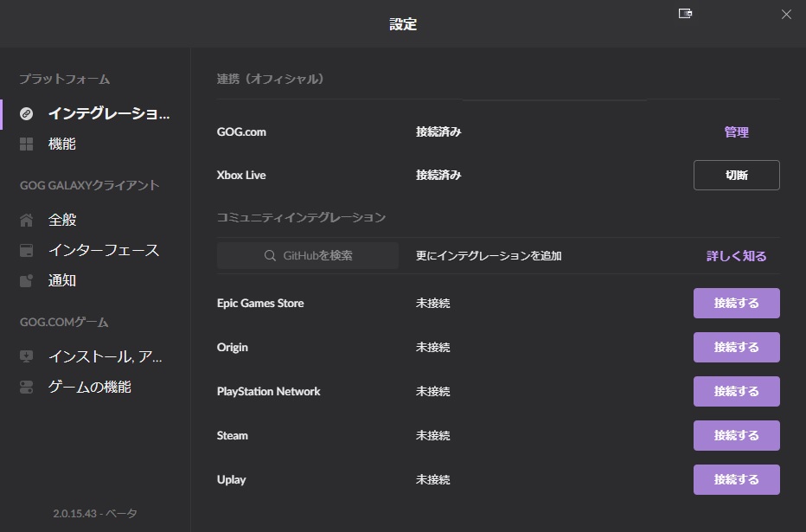The height and width of the screenshot is (532, 806).
Task: Click the download icon beside インストール
Action: click(26, 356)
